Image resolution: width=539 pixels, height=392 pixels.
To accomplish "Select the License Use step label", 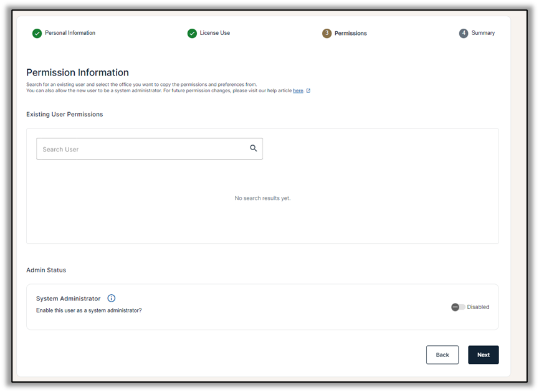I will (x=215, y=33).
